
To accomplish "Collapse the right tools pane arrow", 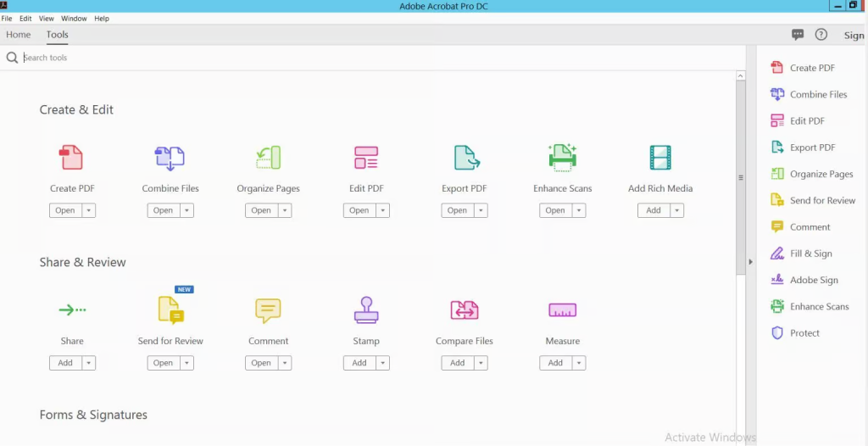I will coord(751,261).
